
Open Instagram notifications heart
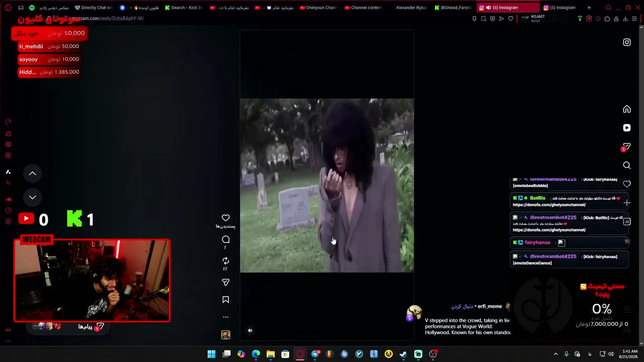pyautogui.click(x=626, y=184)
